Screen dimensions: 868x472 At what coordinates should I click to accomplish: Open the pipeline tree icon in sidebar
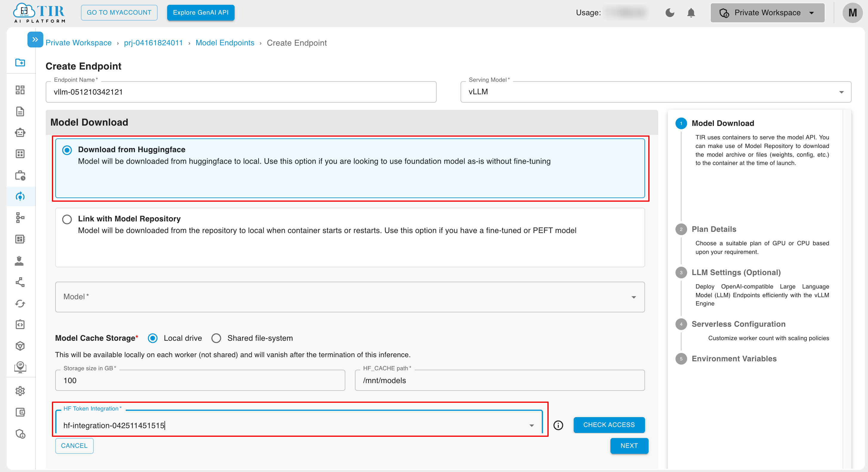(20, 218)
